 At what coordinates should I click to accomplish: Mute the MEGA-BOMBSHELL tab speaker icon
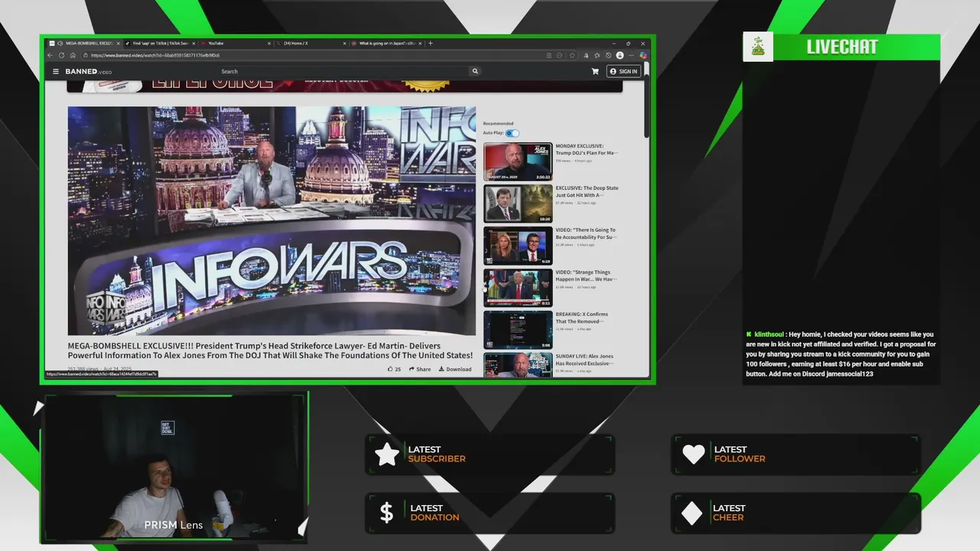point(60,43)
